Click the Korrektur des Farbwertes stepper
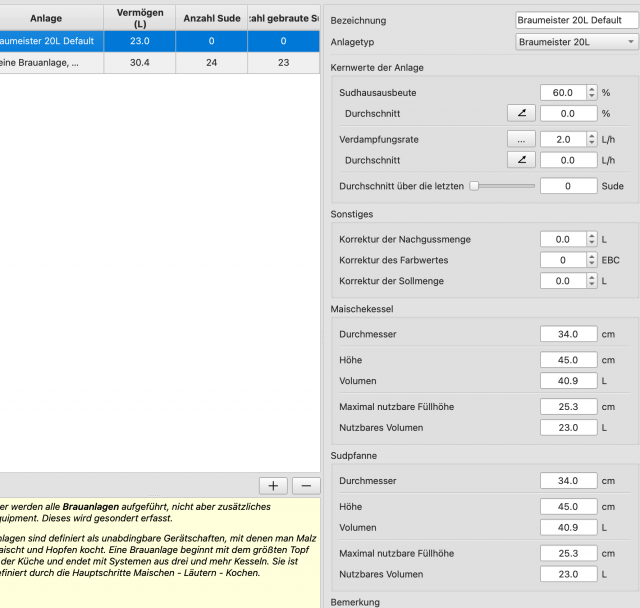This screenshot has width=640, height=608. [x=592, y=260]
